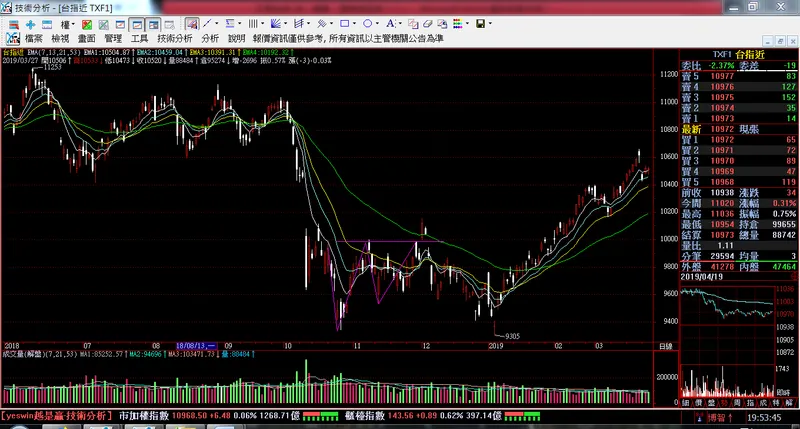Select the text annotation A tool

pyautogui.click(x=390, y=23)
